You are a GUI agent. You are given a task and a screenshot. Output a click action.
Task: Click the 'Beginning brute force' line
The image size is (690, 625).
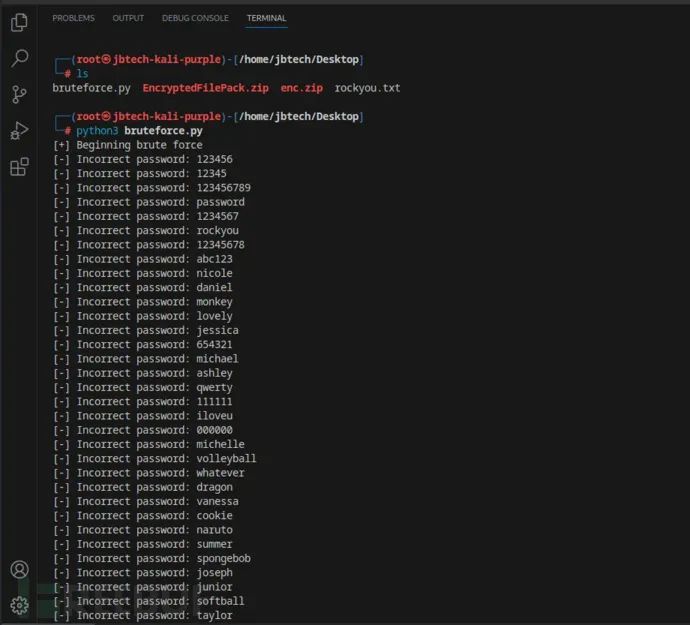click(x=128, y=145)
